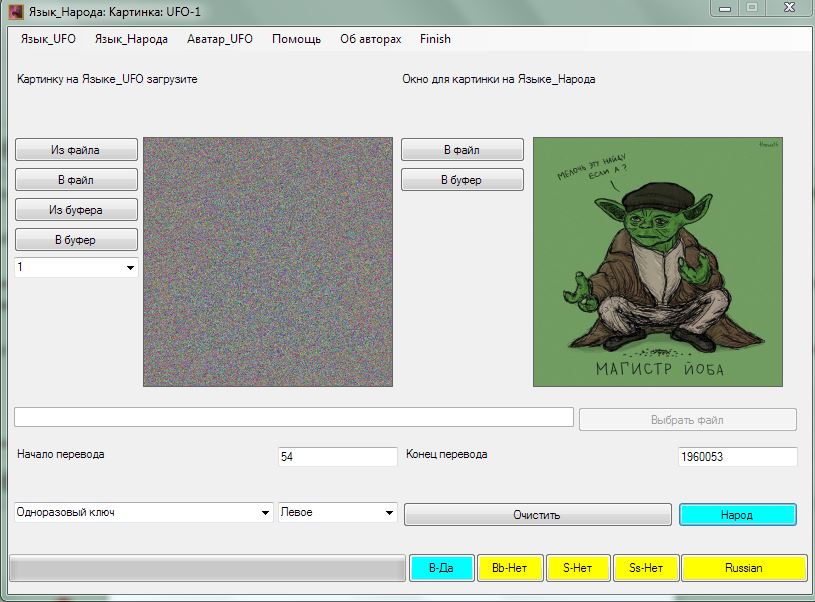Click Из буфера button
The height and width of the screenshot is (602, 815).
76,210
